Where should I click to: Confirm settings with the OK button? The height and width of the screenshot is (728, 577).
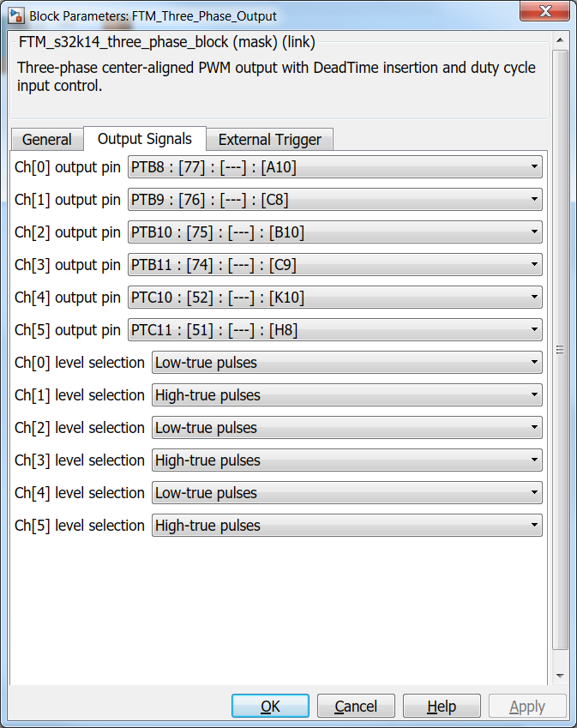pos(270,705)
